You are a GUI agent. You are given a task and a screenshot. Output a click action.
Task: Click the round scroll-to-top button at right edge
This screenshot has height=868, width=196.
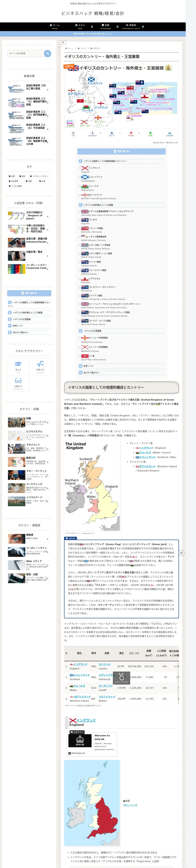point(182,553)
